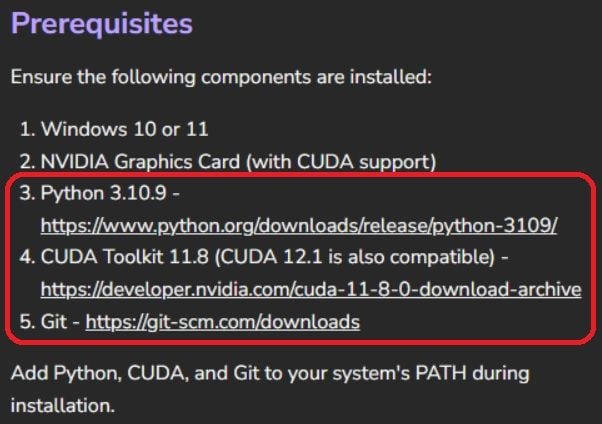Click the list number '5.'
The height and width of the screenshot is (424, 602).
point(28,322)
